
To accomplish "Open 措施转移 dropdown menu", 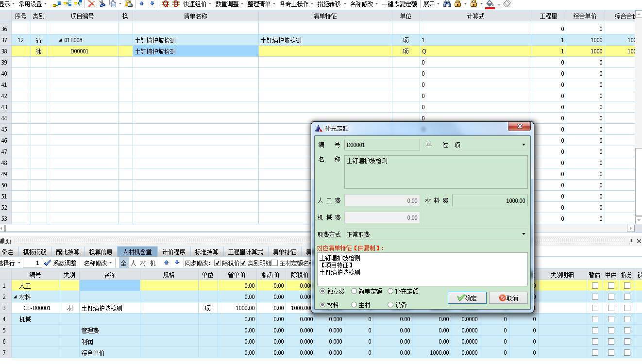I will click(331, 4).
